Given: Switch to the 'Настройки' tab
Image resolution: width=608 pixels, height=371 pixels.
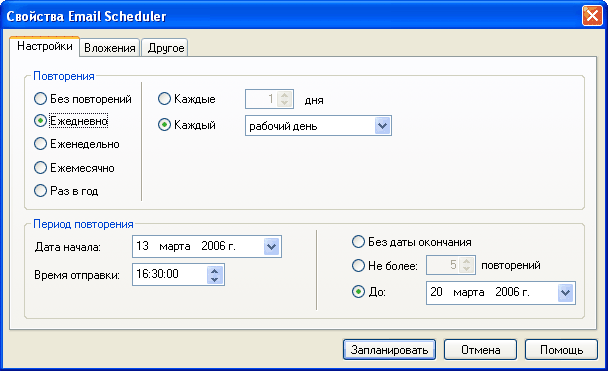Looking at the screenshot, I should tap(45, 47).
